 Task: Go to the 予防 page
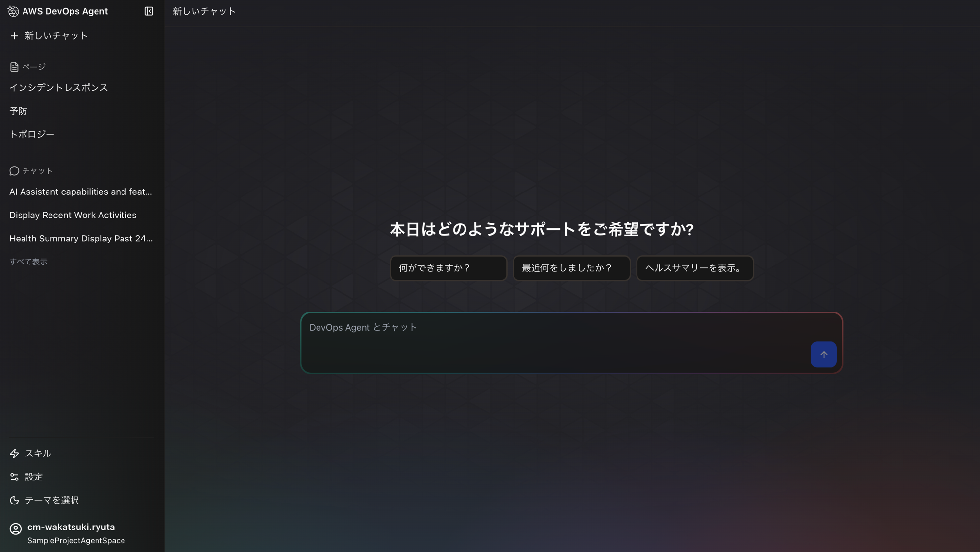click(x=19, y=111)
